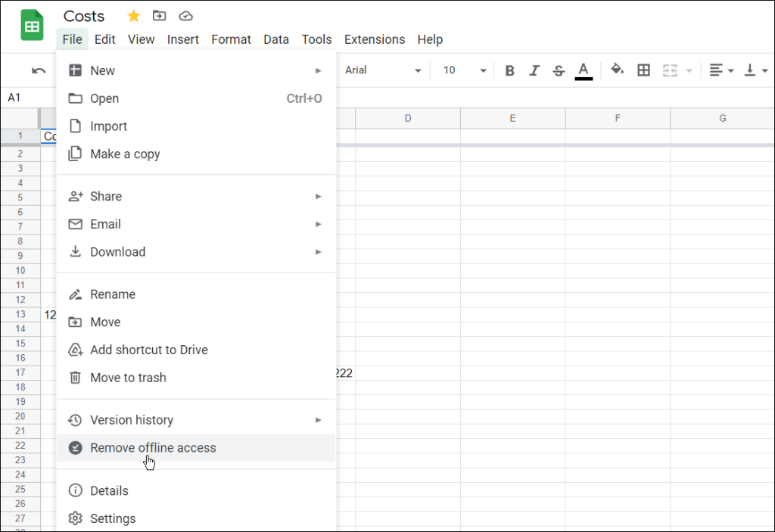775x532 pixels.
Task: Select Make a copy
Action: click(196, 154)
